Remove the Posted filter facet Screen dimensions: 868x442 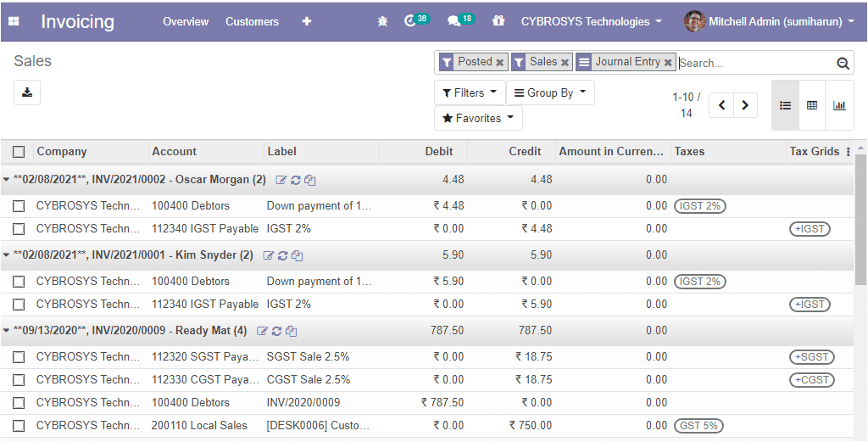[499, 63]
